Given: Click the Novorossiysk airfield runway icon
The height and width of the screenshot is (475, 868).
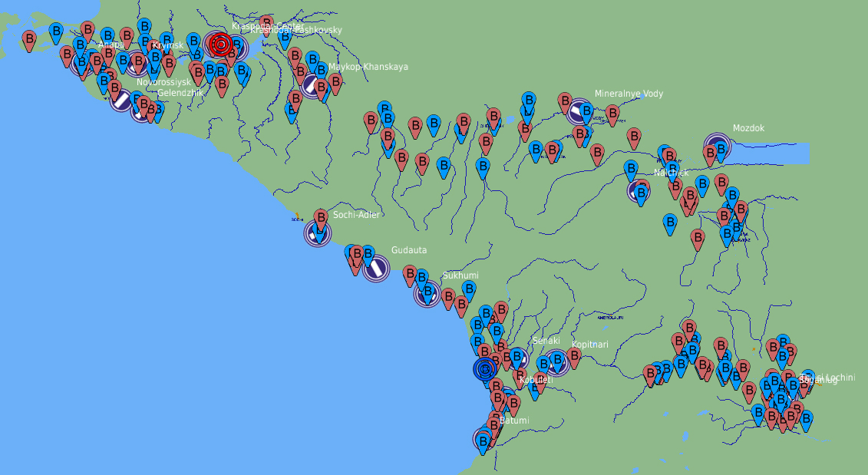Looking at the screenshot, I should point(121,99).
